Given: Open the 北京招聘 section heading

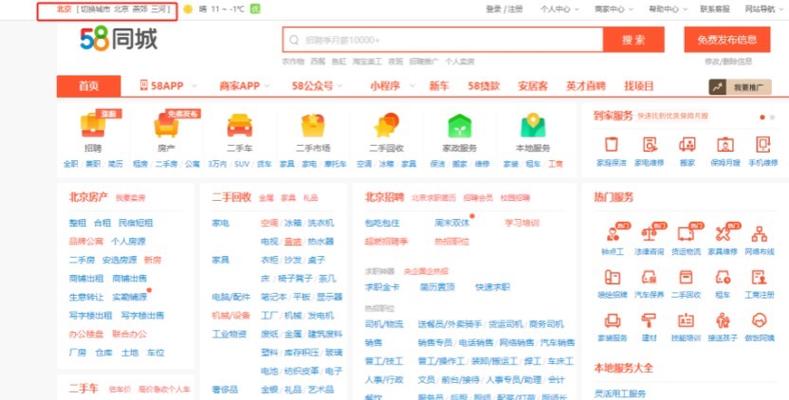Looking at the screenshot, I should click(x=384, y=197).
